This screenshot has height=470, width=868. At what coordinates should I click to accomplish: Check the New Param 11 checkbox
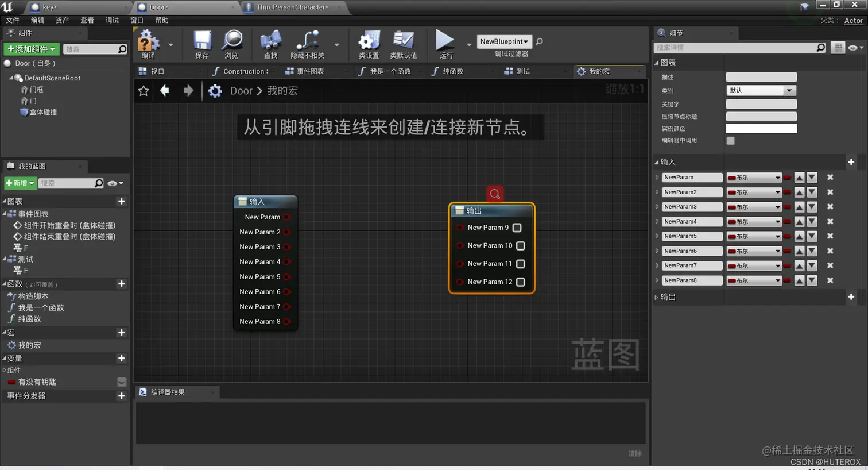521,264
